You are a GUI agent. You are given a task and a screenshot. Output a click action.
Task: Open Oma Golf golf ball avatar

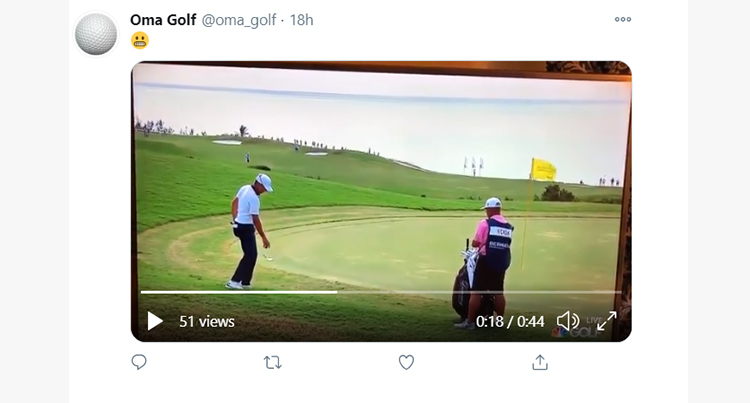tap(96, 34)
